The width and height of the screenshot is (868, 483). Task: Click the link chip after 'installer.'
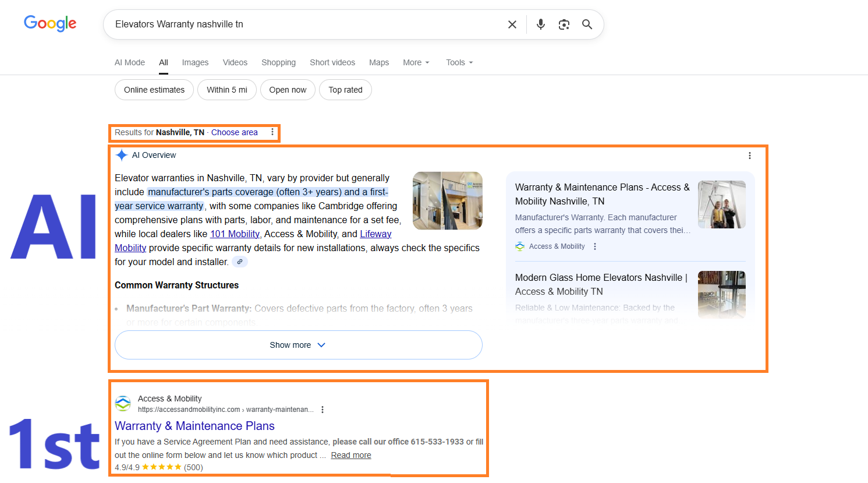point(240,262)
